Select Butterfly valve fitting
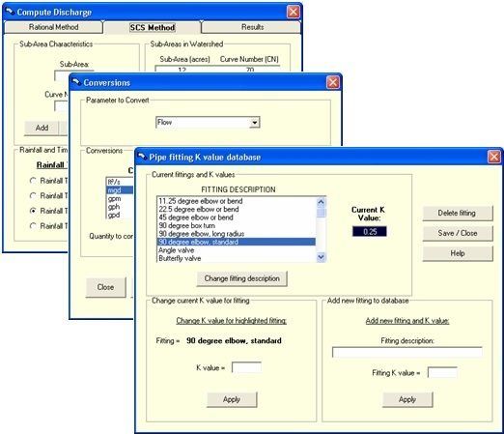Screen dimensions: 504x434 (237, 258)
